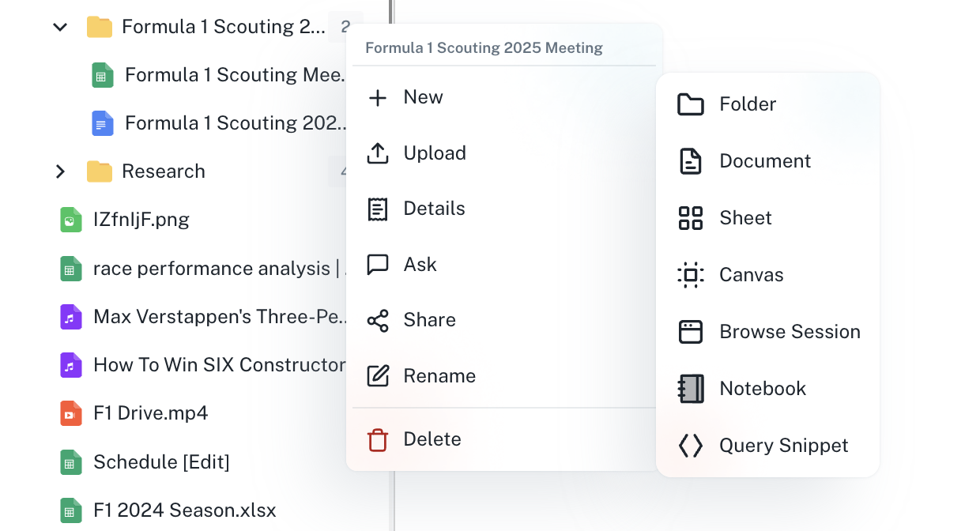Screen dimensions: 980x531
Task: Choose Ask from the context menu
Action: [x=420, y=265]
